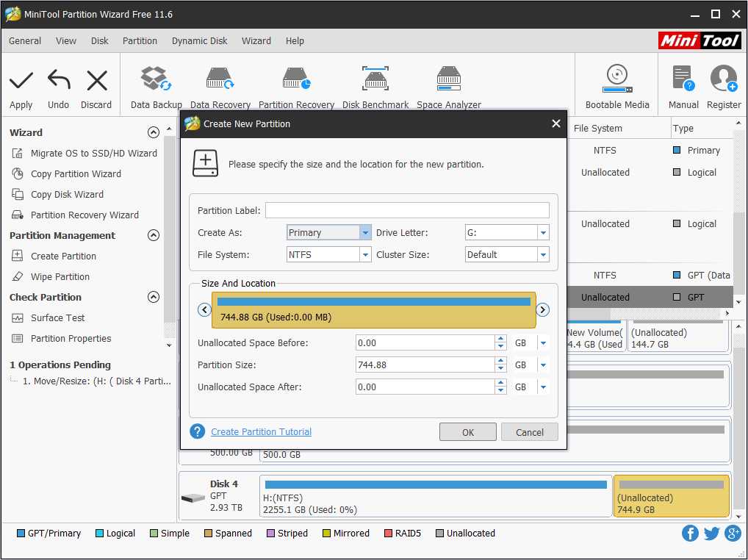
Task: View Partition Properties from sidebar
Action: (x=61, y=338)
